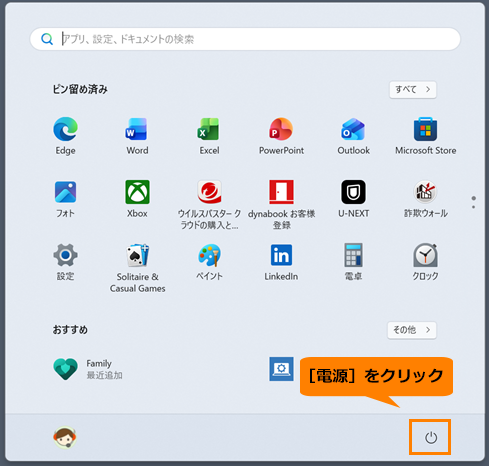Open the ペイント (Paint) app

click(x=209, y=262)
